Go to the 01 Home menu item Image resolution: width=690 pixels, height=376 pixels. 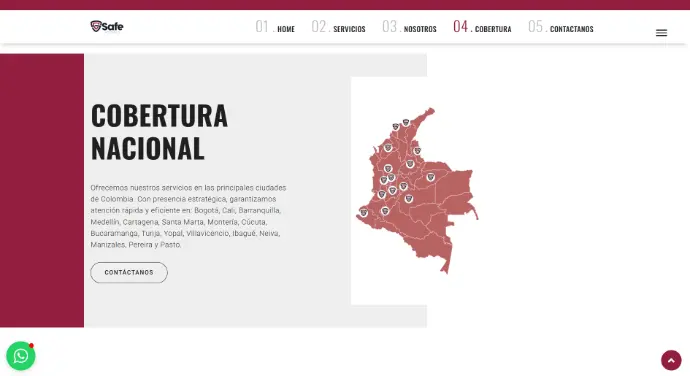pyautogui.click(x=275, y=27)
